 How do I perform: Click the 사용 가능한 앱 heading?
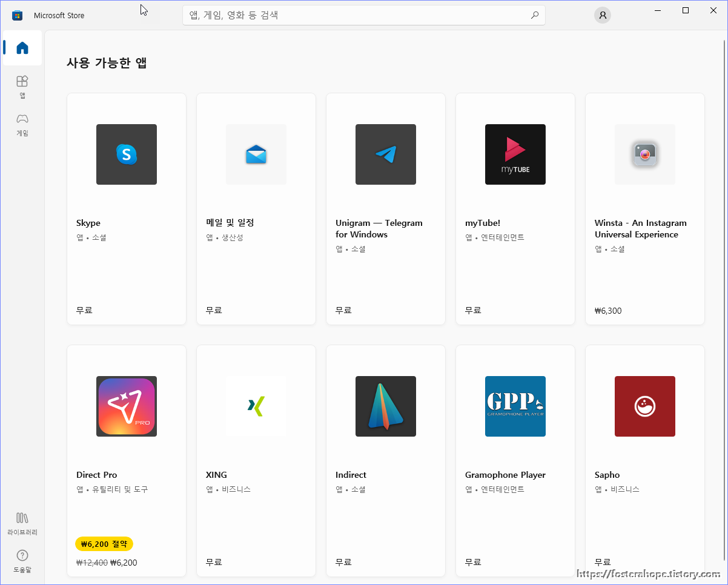pos(107,62)
